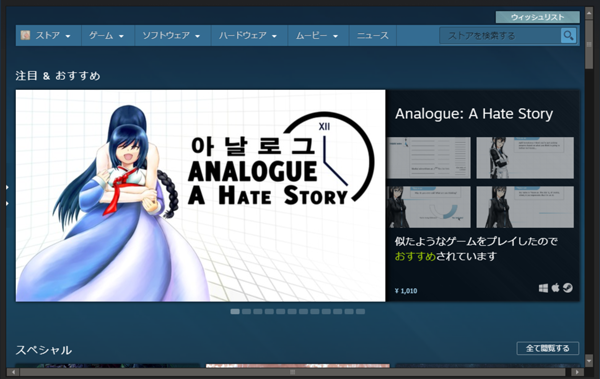Click the Analogue: A Hate Story title
Image resolution: width=600 pixels, height=379 pixels.
coord(474,114)
